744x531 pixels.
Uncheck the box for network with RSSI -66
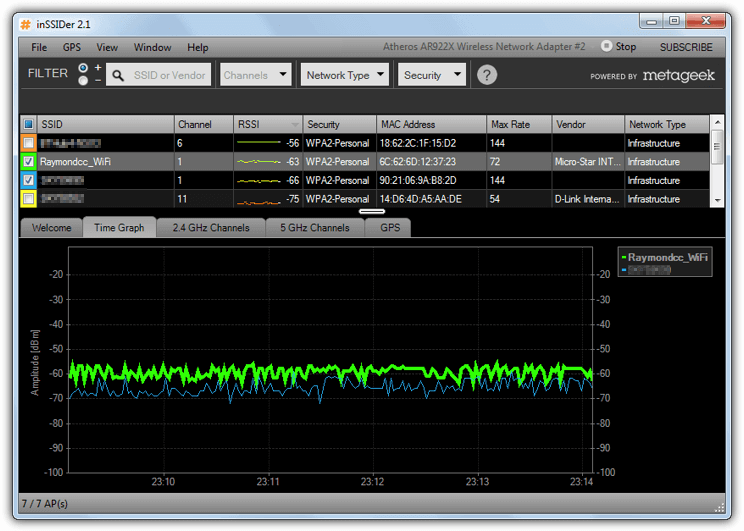click(28, 180)
